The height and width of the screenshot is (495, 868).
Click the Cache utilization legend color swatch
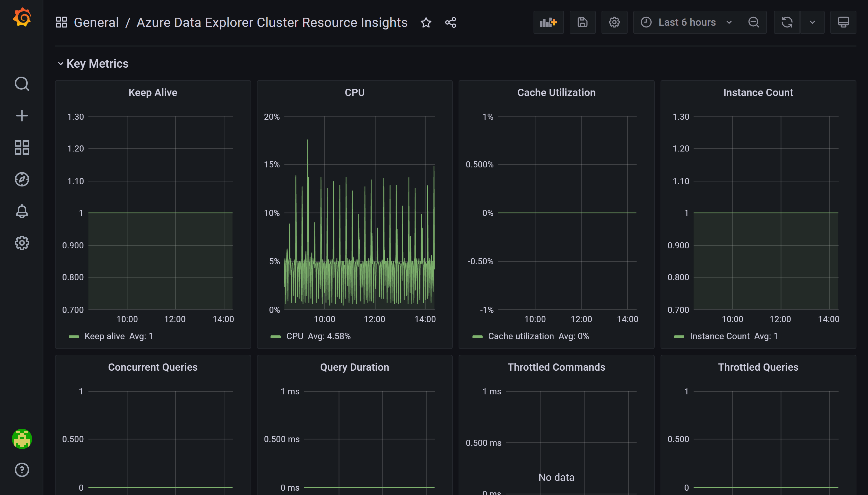(477, 337)
